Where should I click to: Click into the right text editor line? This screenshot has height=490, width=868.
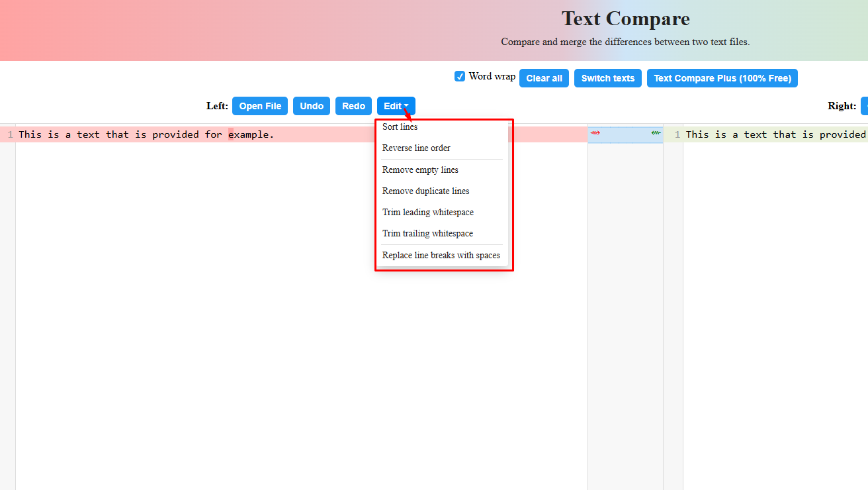[x=775, y=134]
